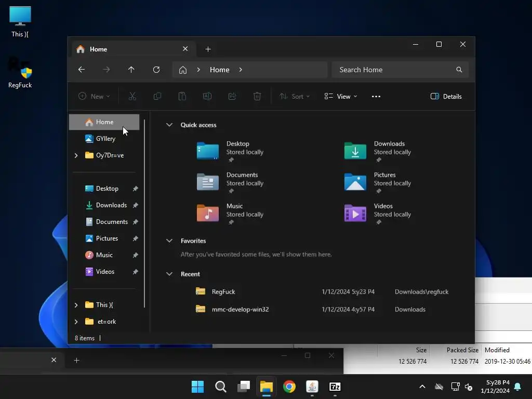Open 7-Zip from the taskbar
The height and width of the screenshot is (399, 532).
pyautogui.click(x=335, y=387)
